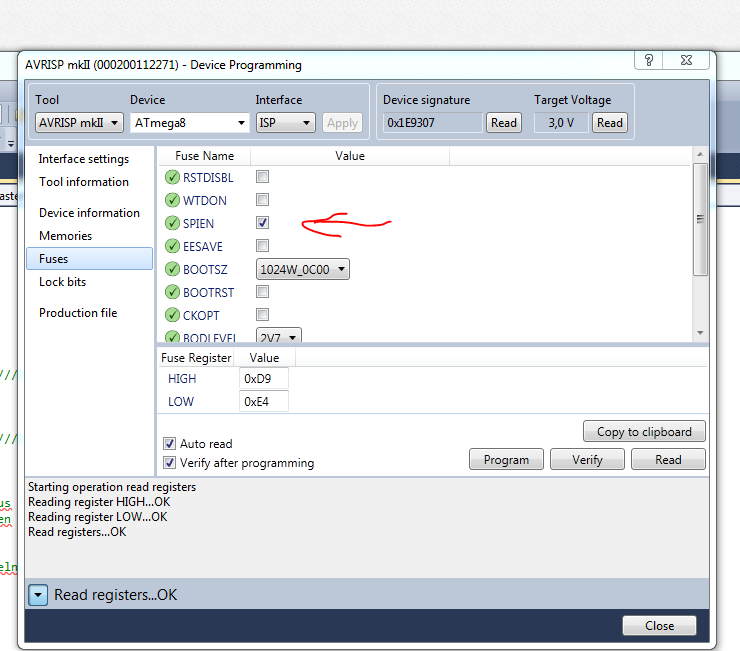
Task: Enable the RSTDISBL fuse checkbox
Action: [x=262, y=177]
